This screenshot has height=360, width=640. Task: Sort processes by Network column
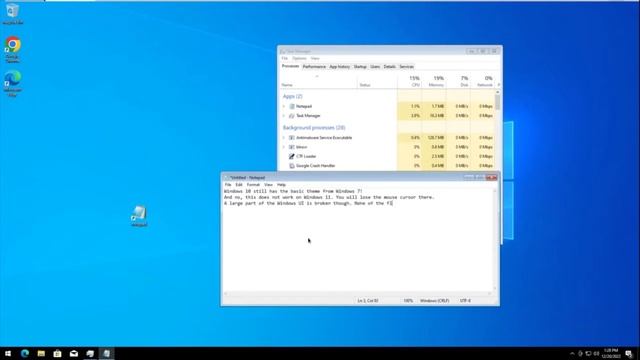pyautogui.click(x=482, y=81)
